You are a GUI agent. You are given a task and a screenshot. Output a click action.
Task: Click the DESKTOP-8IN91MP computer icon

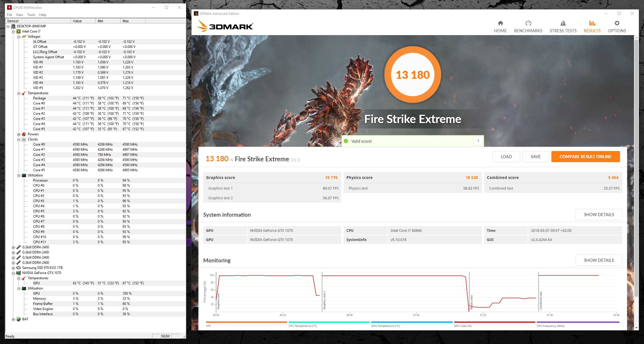[x=13, y=26]
